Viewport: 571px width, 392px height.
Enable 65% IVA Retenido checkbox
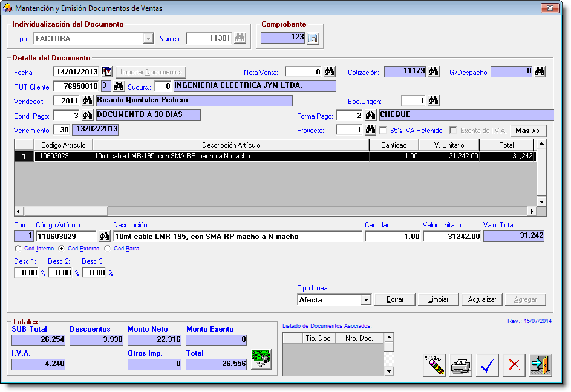click(x=383, y=131)
